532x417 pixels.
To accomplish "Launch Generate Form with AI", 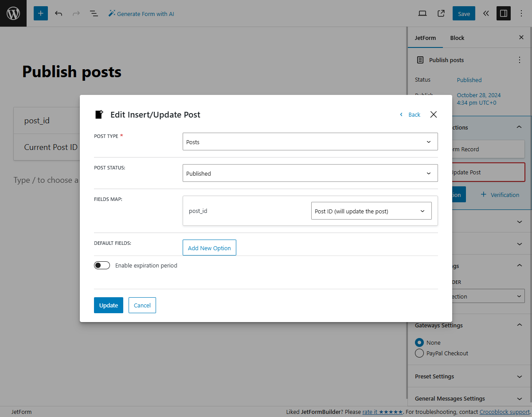I will click(141, 13).
